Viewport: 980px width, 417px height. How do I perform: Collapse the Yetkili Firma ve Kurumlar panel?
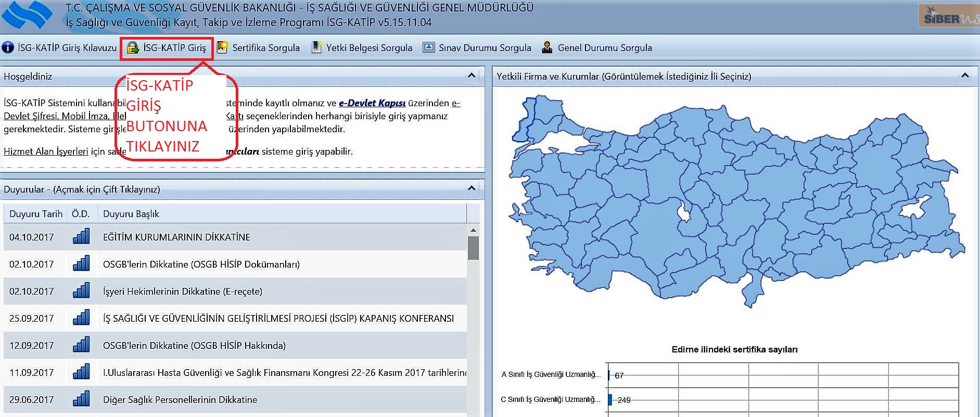click(x=965, y=75)
